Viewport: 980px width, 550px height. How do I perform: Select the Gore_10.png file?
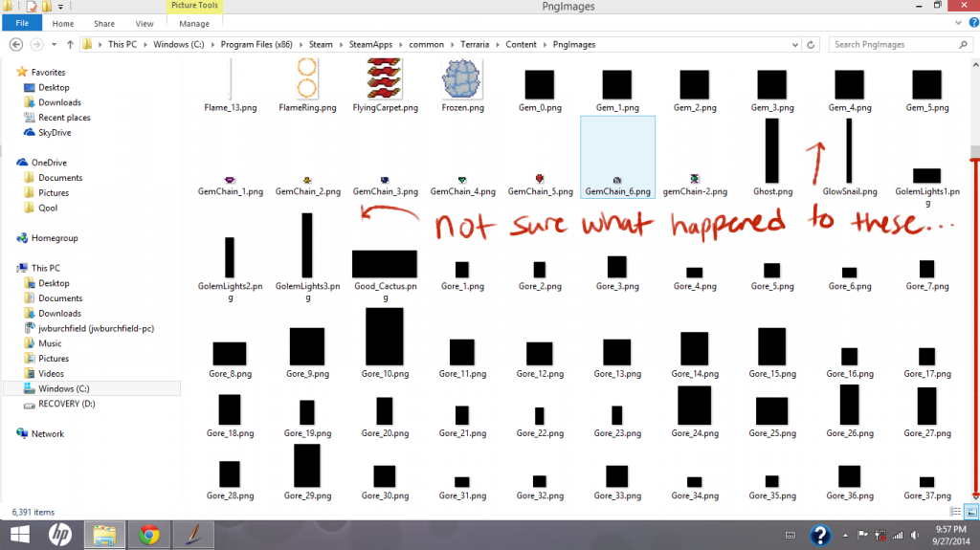pos(385,337)
